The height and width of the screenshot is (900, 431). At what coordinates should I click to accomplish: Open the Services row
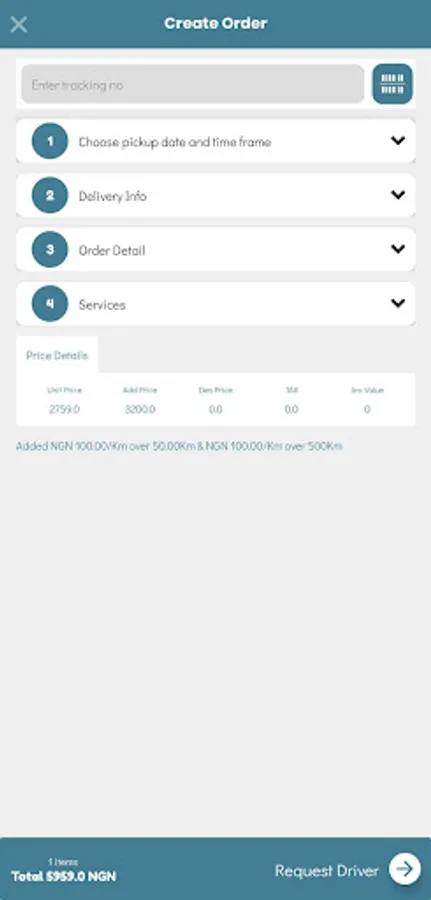[x=216, y=304]
